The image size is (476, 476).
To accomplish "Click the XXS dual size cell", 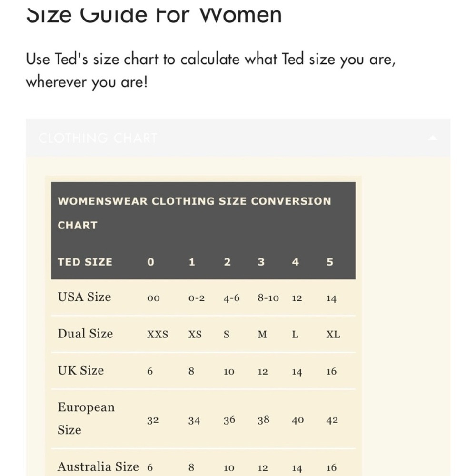I will pyautogui.click(x=158, y=334).
